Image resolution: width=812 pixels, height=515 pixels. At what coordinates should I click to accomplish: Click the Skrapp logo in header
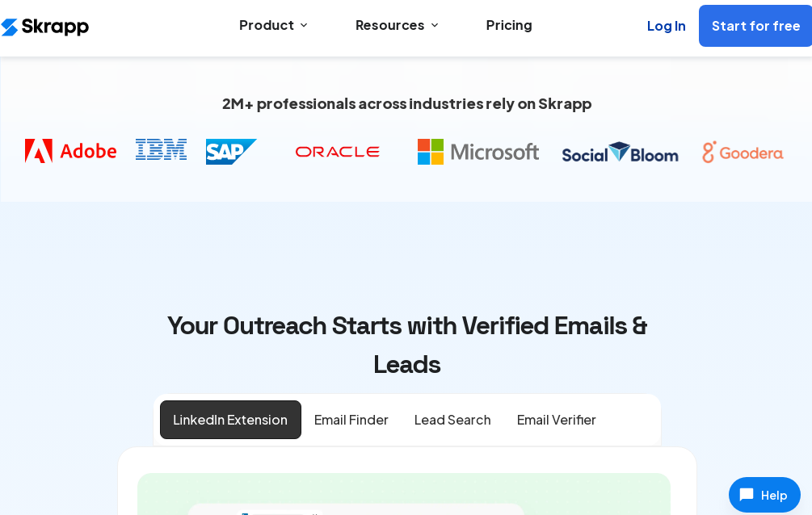pyautogui.click(x=45, y=27)
